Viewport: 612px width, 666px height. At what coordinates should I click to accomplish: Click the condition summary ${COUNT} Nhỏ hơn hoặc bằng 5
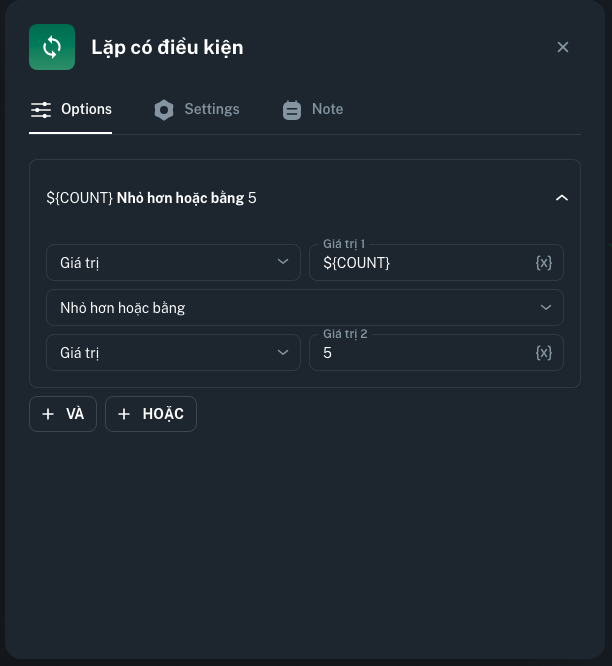click(x=151, y=198)
